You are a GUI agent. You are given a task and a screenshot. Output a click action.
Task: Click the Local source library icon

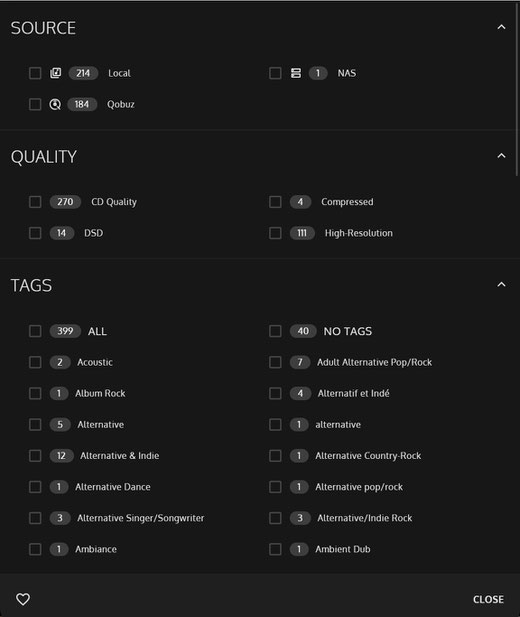[x=56, y=73]
